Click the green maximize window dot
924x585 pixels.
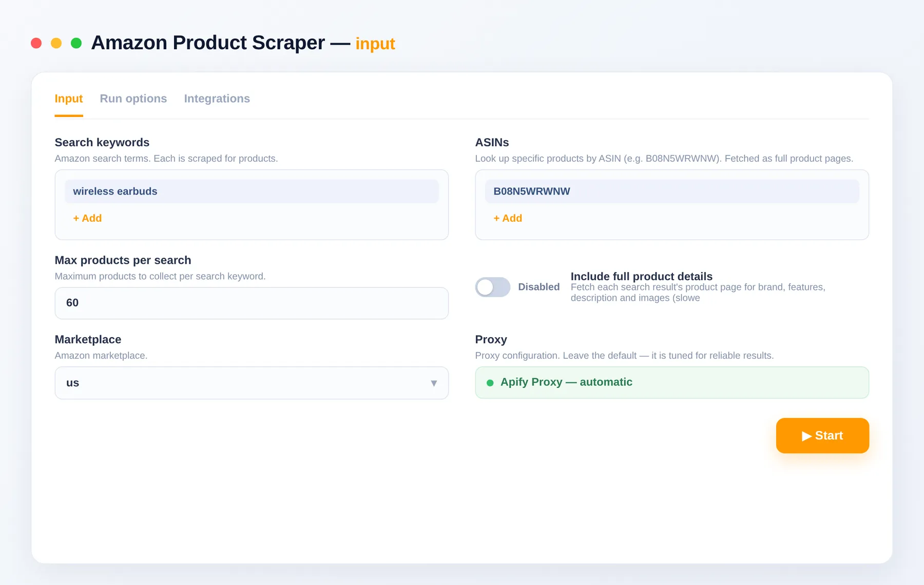click(76, 43)
